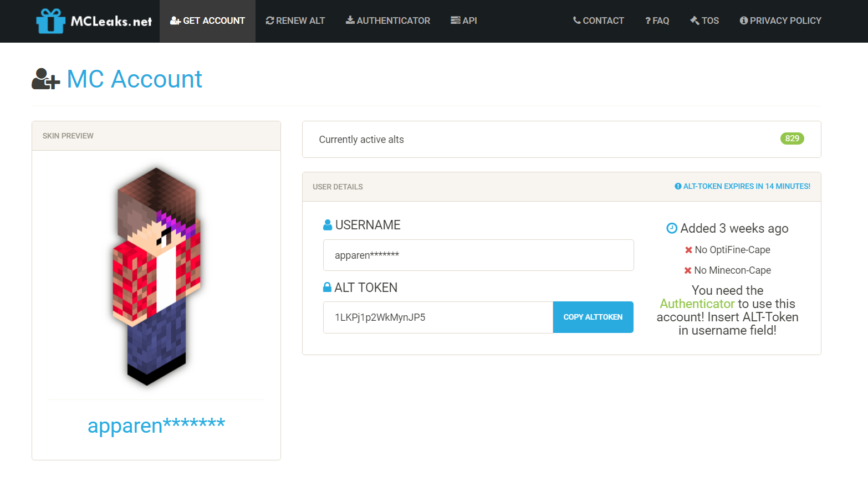Click the add-user icon beside MC Account
868x477 pixels.
45,79
